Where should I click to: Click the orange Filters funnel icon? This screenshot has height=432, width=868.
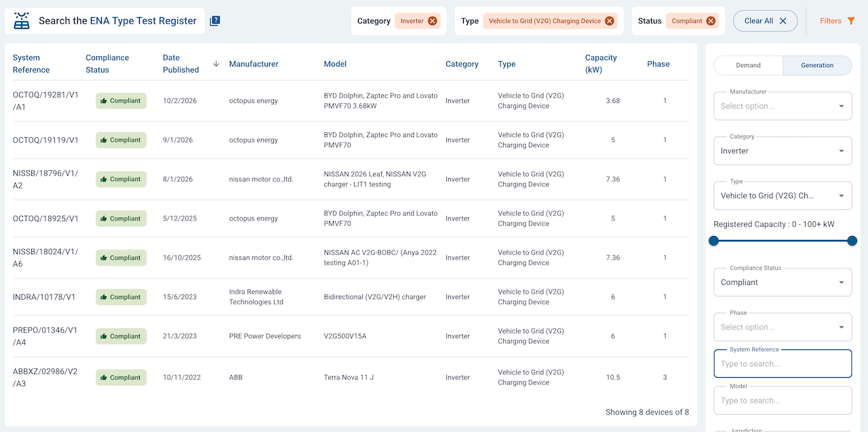pos(851,21)
